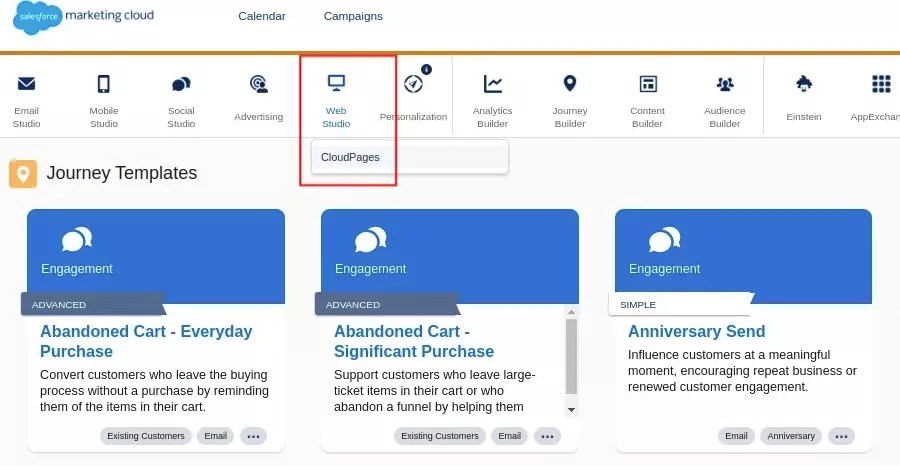
Task: Click the Everyday Purchase card description text
Action: tap(154, 391)
